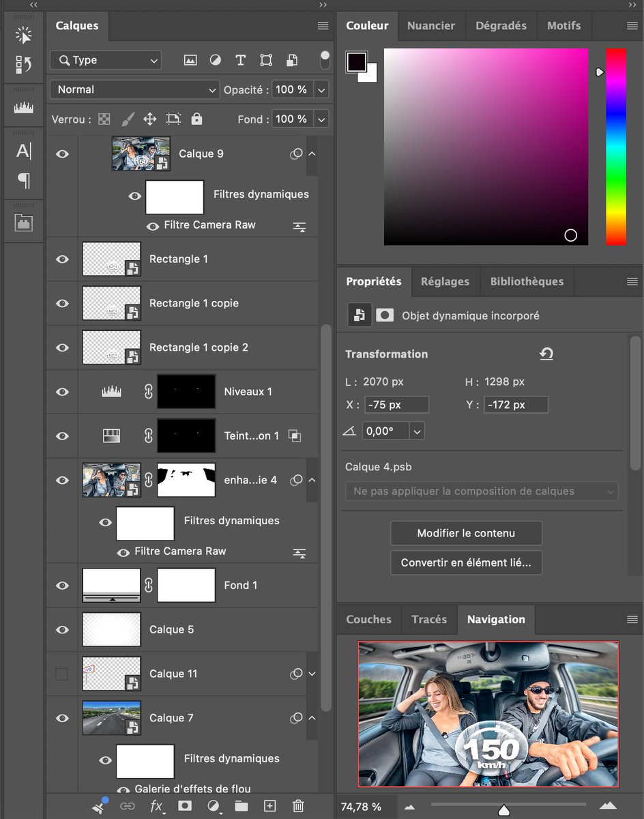Delete layer trash icon
The width and height of the screenshot is (644, 819).
[298, 806]
